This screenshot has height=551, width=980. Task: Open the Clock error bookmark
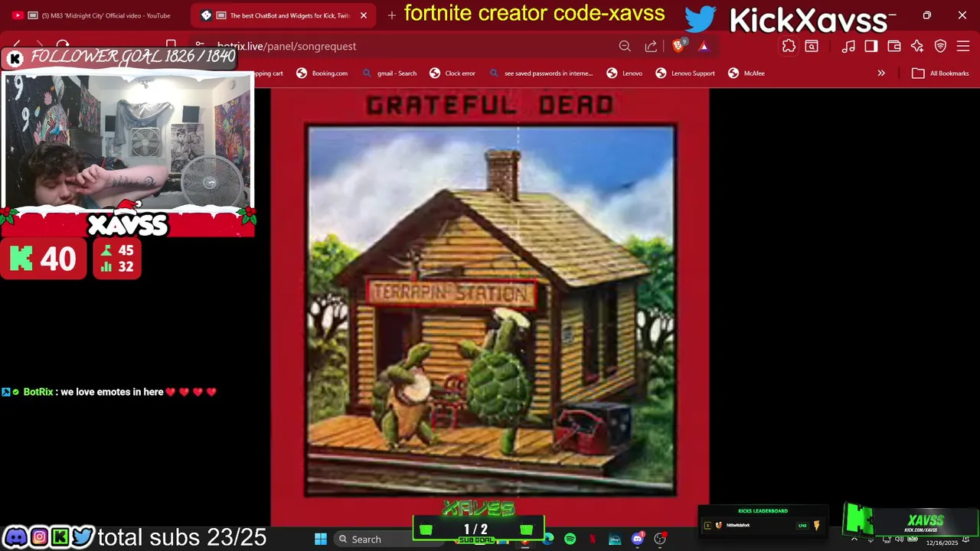point(452,73)
